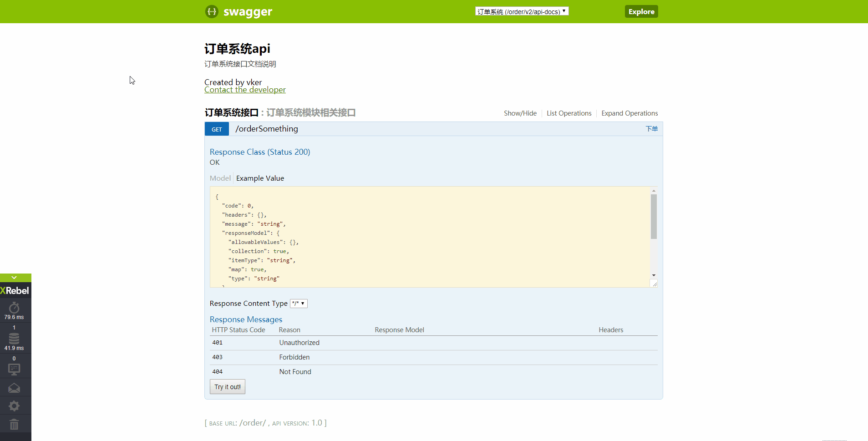Click the Try it out! button
Screen dimensions: 868x441
click(228, 387)
